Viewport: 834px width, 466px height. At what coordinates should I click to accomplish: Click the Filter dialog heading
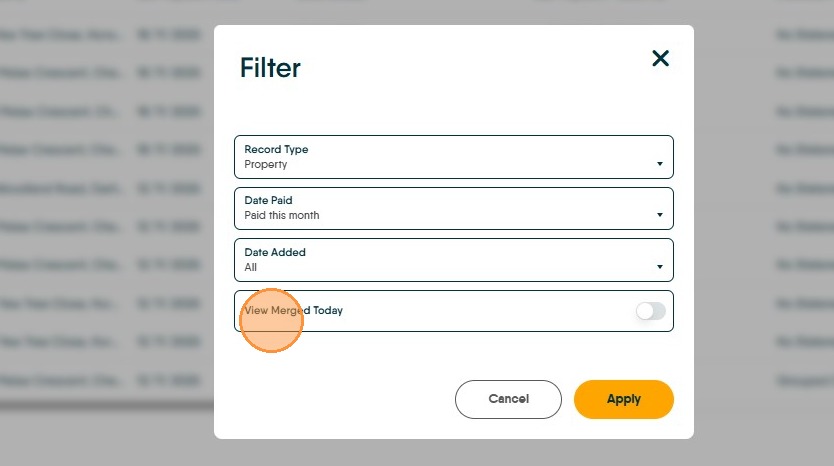[x=270, y=68]
